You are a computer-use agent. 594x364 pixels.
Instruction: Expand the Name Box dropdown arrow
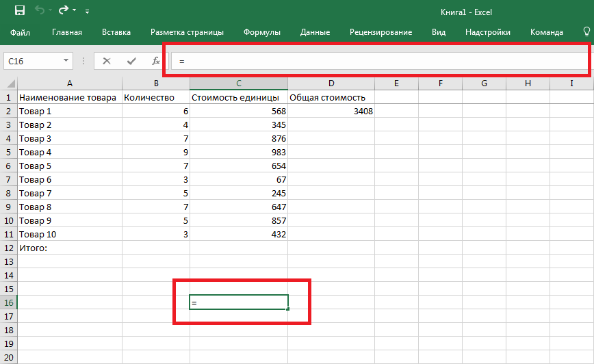pyautogui.click(x=66, y=61)
